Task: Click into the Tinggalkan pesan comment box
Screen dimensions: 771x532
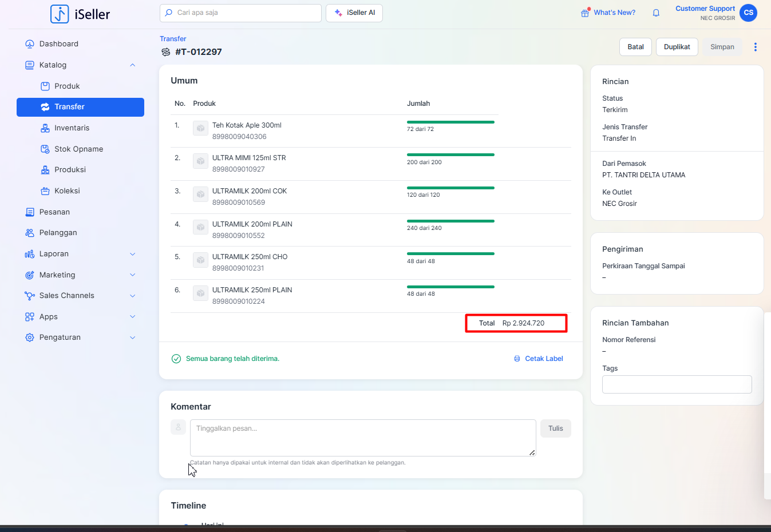Action: click(x=363, y=438)
